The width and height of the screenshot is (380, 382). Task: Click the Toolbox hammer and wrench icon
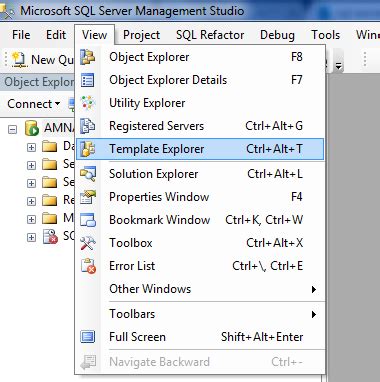pos(88,243)
